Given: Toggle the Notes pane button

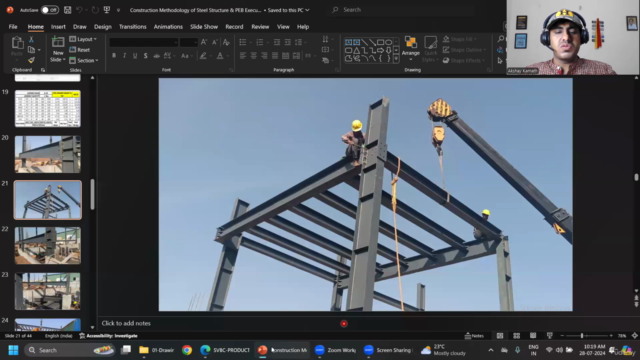Looking at the screenshot, I should tap(474, 336).
